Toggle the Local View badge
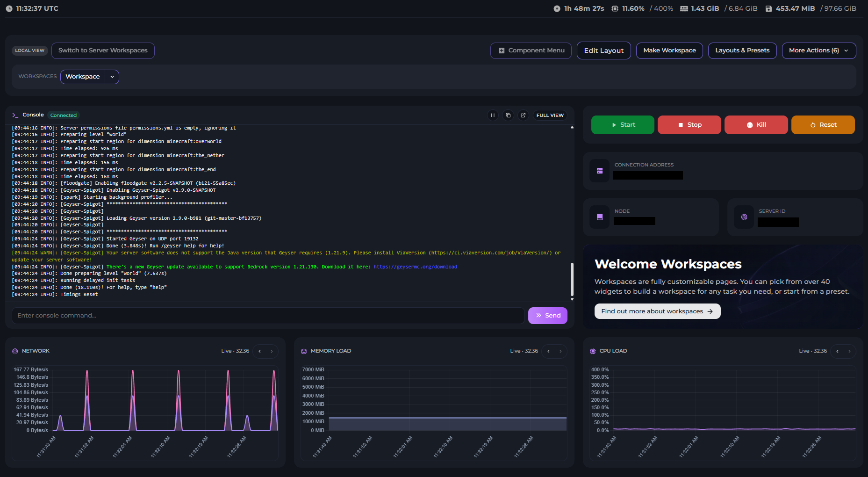868x477 pixels. 30,51
